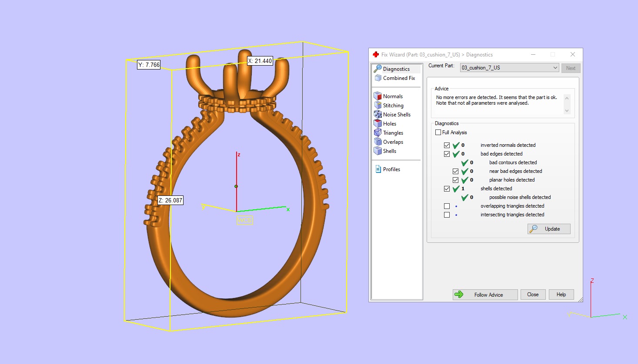Viewport: 638px width, 364px height.
Task: Click the Next button beside Current Part
Action: (571, 68)
